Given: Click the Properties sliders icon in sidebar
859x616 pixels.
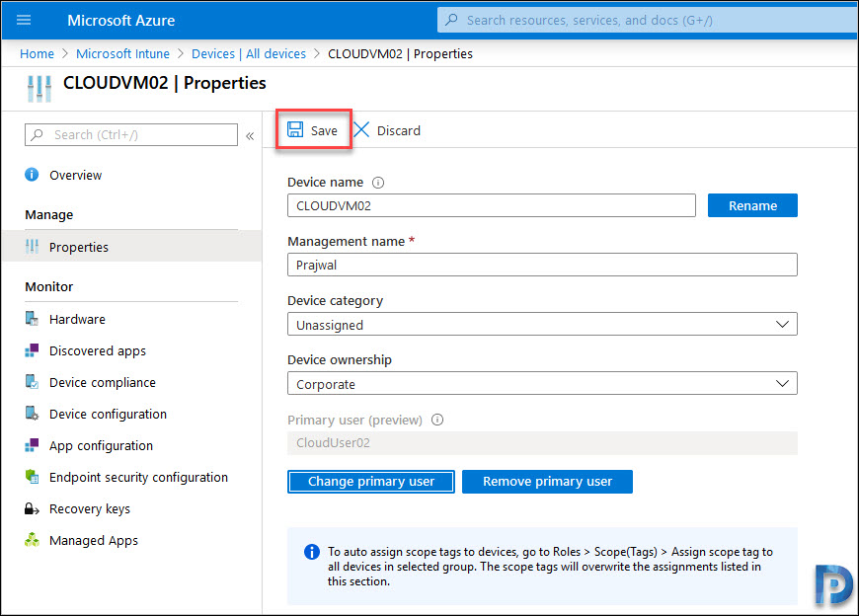Looking at the screenshot, I should (32, 247).
